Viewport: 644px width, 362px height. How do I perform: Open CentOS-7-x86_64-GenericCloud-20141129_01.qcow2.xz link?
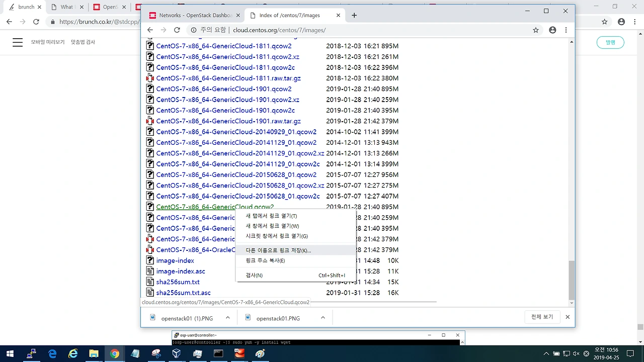tap(240, 153)
